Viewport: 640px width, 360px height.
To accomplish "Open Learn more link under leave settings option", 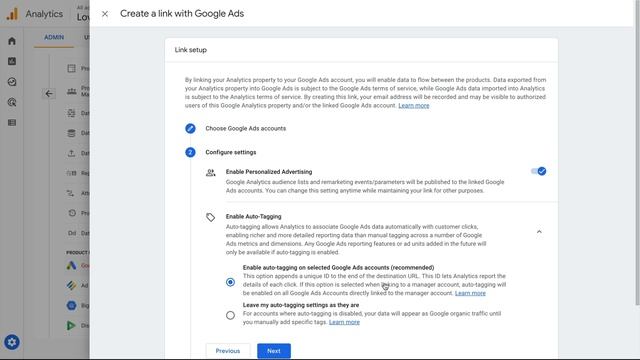I will [x=344, y=322].
